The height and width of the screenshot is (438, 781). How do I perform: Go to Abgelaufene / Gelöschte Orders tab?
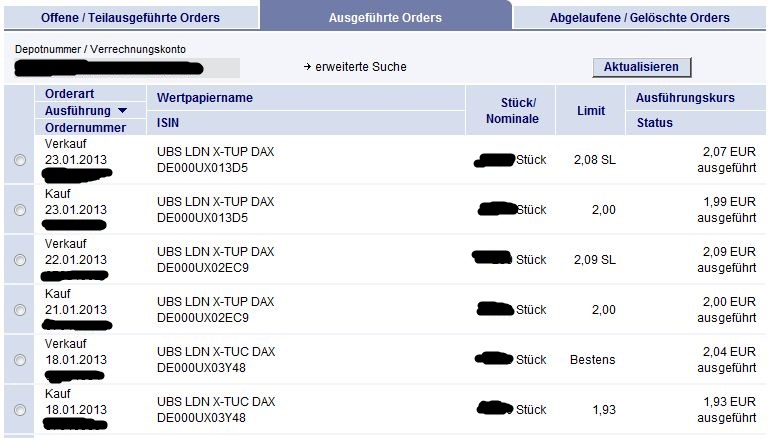coord(639,17)
